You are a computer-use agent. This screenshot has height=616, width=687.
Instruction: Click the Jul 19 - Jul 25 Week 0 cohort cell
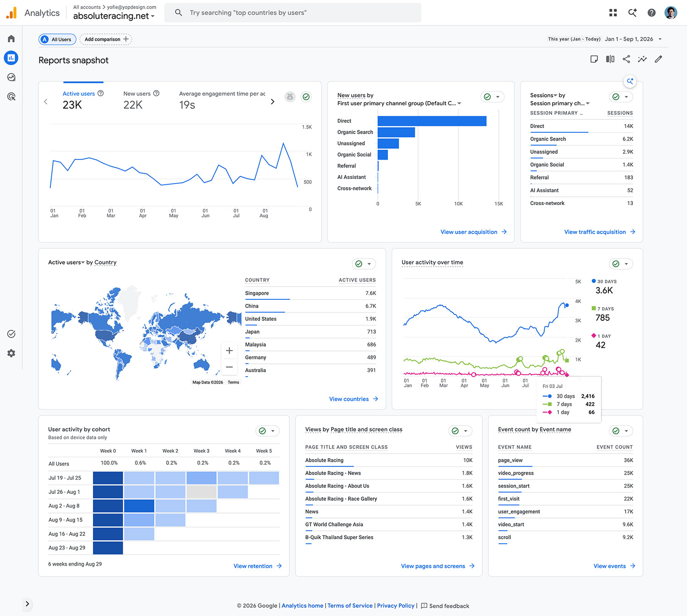pyautogui.click(x=108, y=478)
